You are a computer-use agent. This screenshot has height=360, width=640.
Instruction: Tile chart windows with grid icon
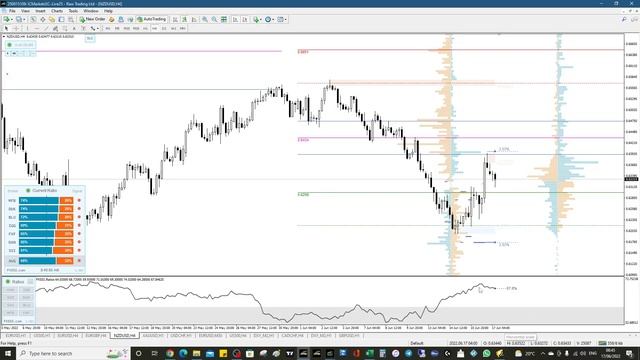[x=224, y=19]
